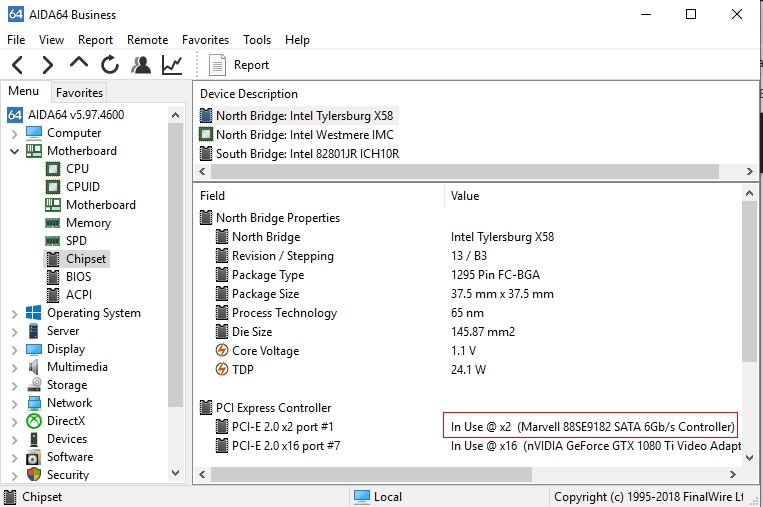This screenshot has width=763, height=507.
Task: Select the Package Type field row
Action: 268,275
